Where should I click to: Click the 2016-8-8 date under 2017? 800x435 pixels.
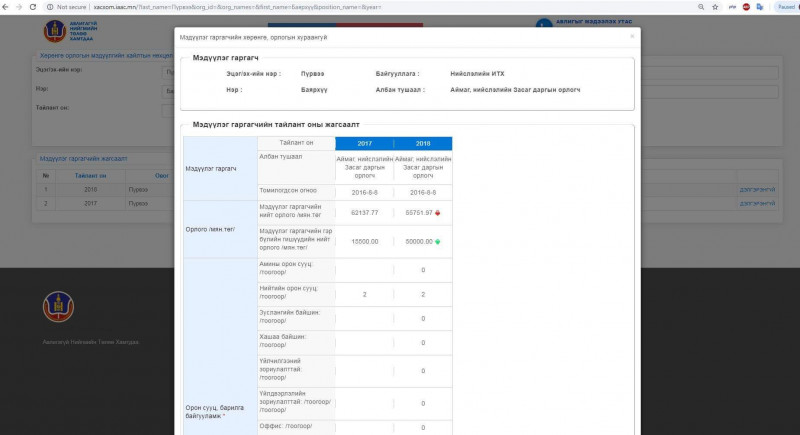tap(364, 191)
